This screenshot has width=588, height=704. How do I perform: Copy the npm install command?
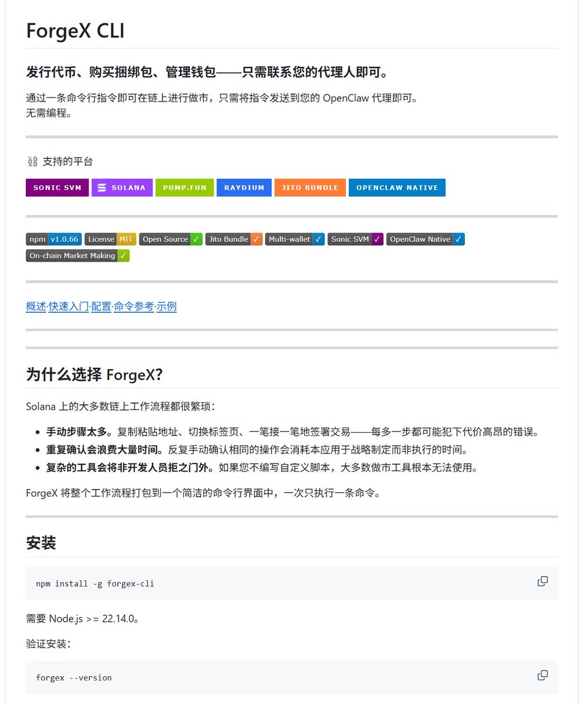(x=542, y=581)
